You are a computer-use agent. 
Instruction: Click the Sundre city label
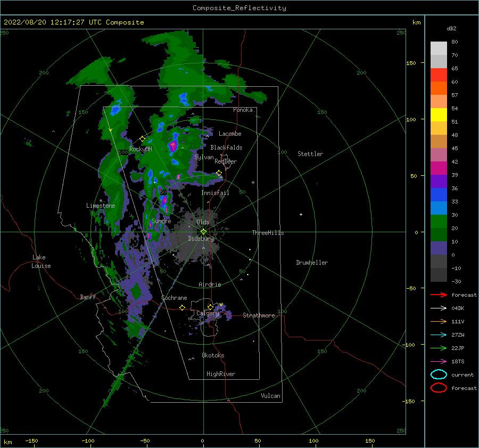coord(161,221)
